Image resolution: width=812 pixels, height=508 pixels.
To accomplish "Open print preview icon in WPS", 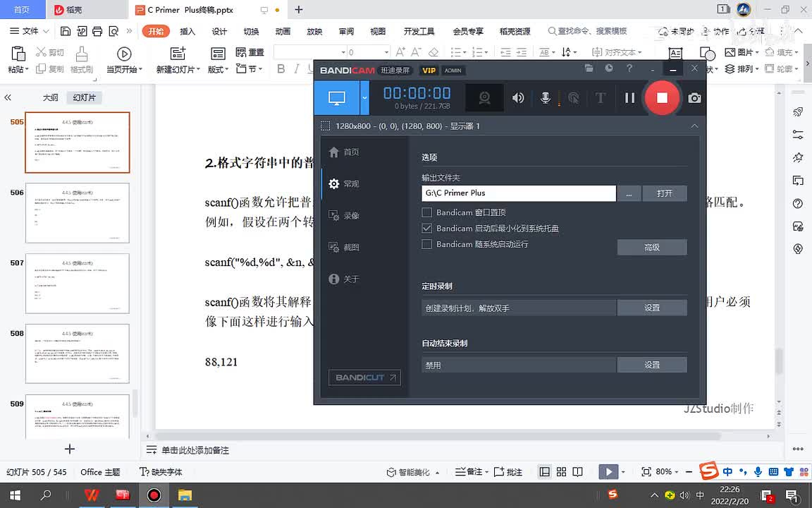I will 113,31.
